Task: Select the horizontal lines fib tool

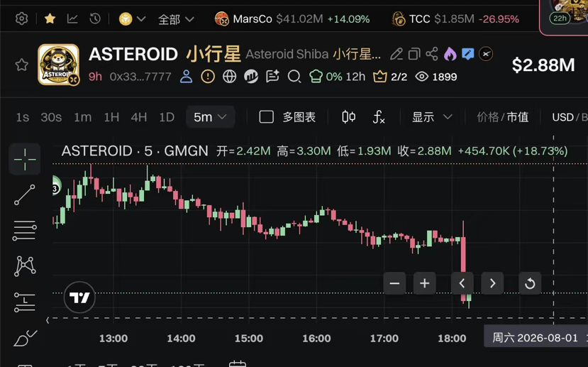Action: point(25,231)
